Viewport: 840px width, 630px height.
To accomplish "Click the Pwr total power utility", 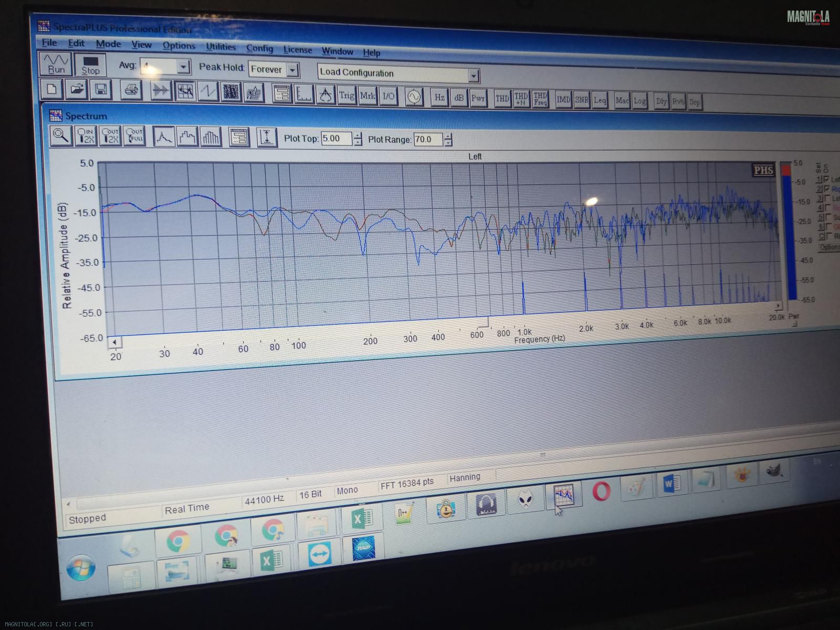I will click(x=478, y=98).
